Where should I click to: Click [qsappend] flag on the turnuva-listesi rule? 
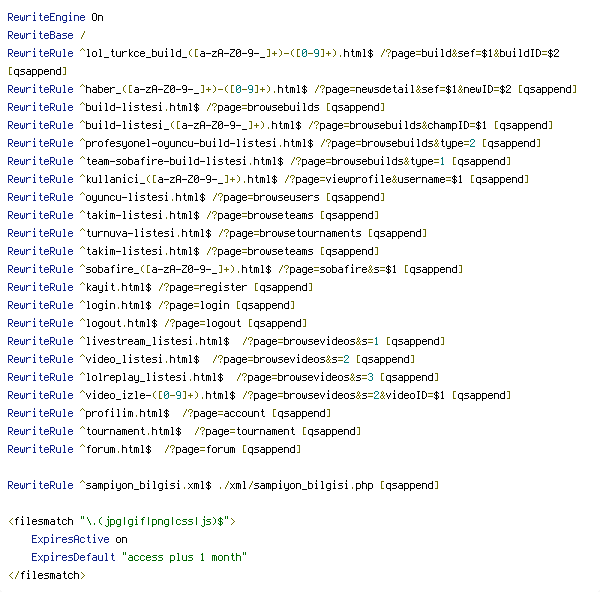(x=398, y=233)
